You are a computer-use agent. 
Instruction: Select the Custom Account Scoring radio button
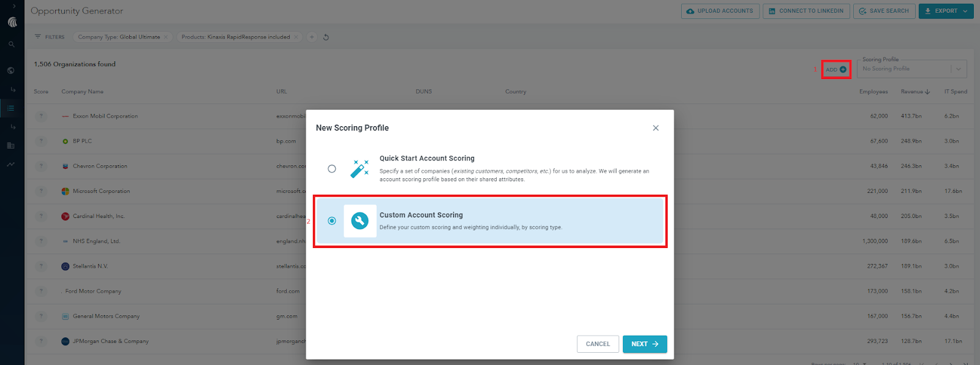[331, 220]
